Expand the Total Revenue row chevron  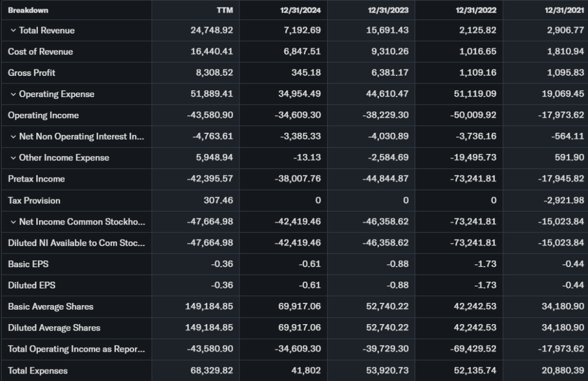[13, 30]
